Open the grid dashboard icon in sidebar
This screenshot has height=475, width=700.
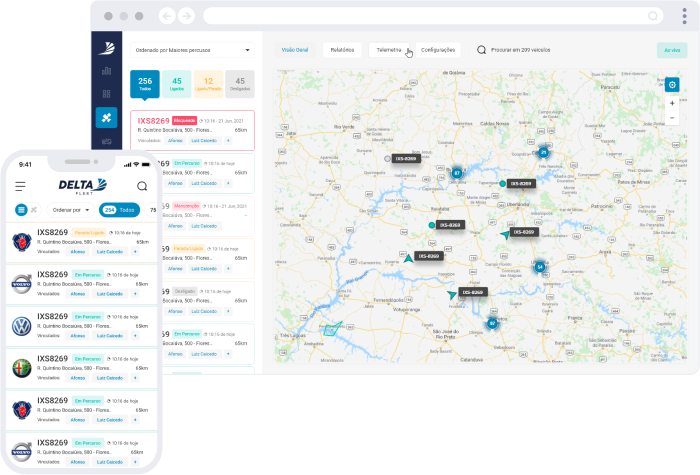tap(106, 94)
